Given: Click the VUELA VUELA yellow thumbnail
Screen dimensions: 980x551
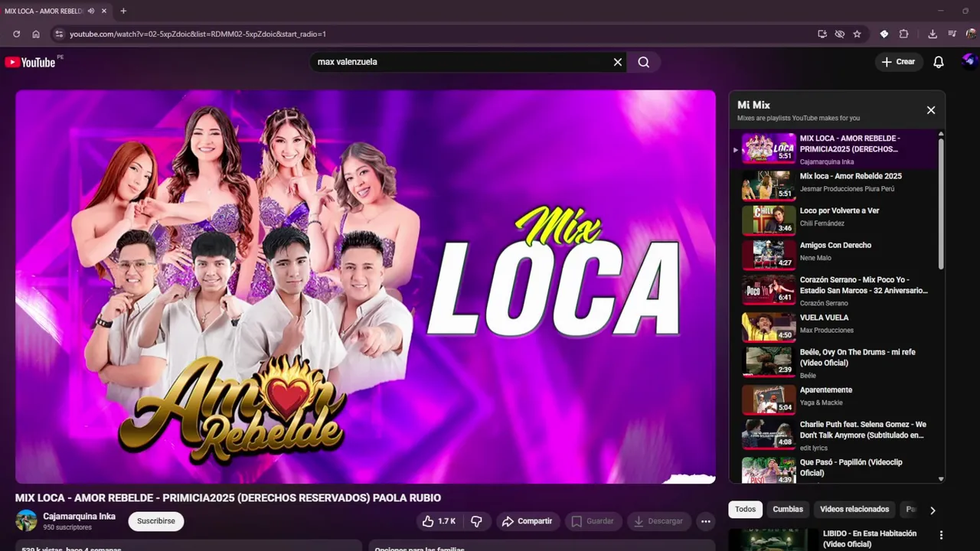Looking at the screenshot, I should point(769,327).
